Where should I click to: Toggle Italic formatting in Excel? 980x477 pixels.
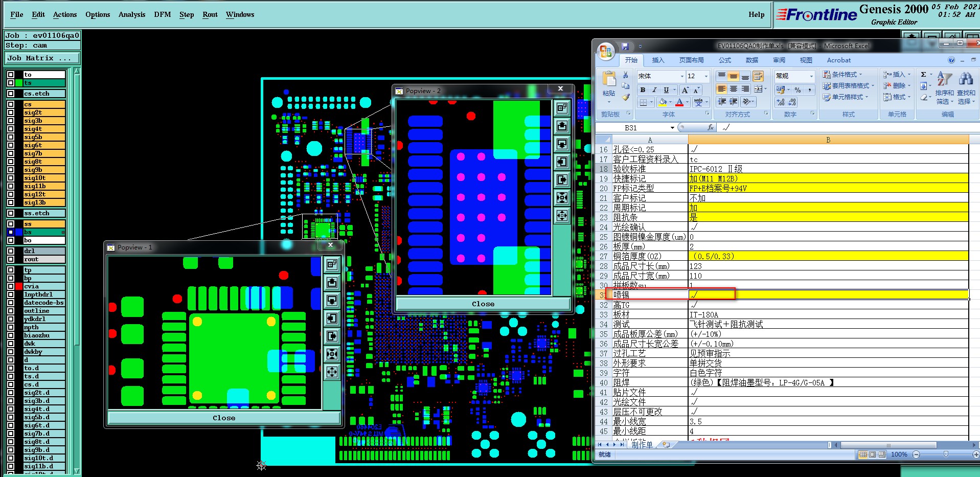[654, 90]
